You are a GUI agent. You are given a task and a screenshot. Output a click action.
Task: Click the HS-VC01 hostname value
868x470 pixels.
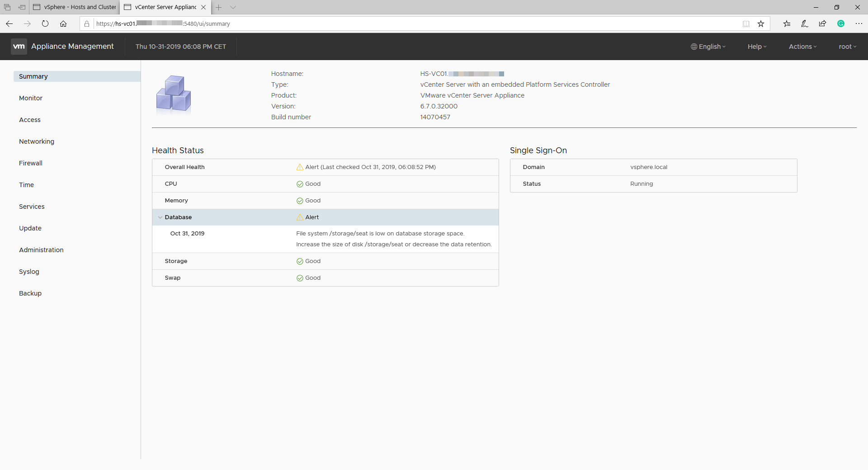coord(462,74)
